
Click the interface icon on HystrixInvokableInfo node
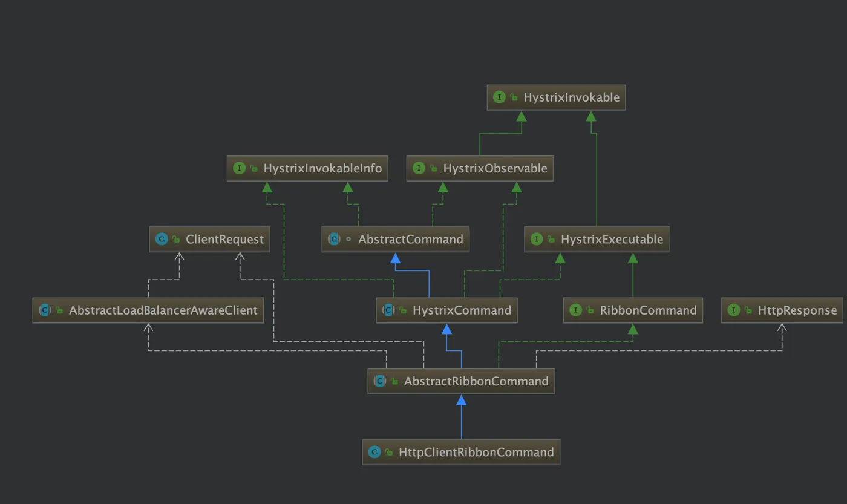pos(239,168)
